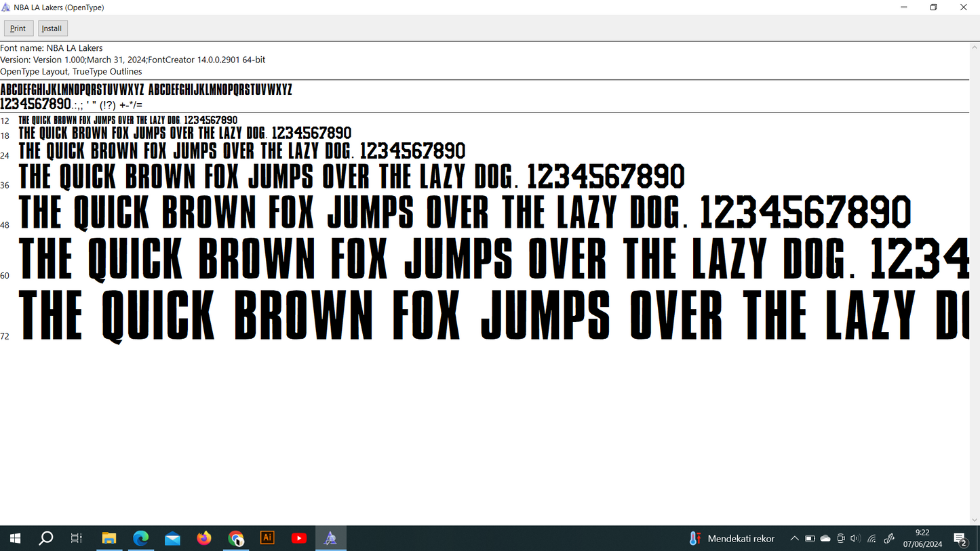Launch File Explorer from the taskbar
980x551 pixels.
tap(109, 538)
